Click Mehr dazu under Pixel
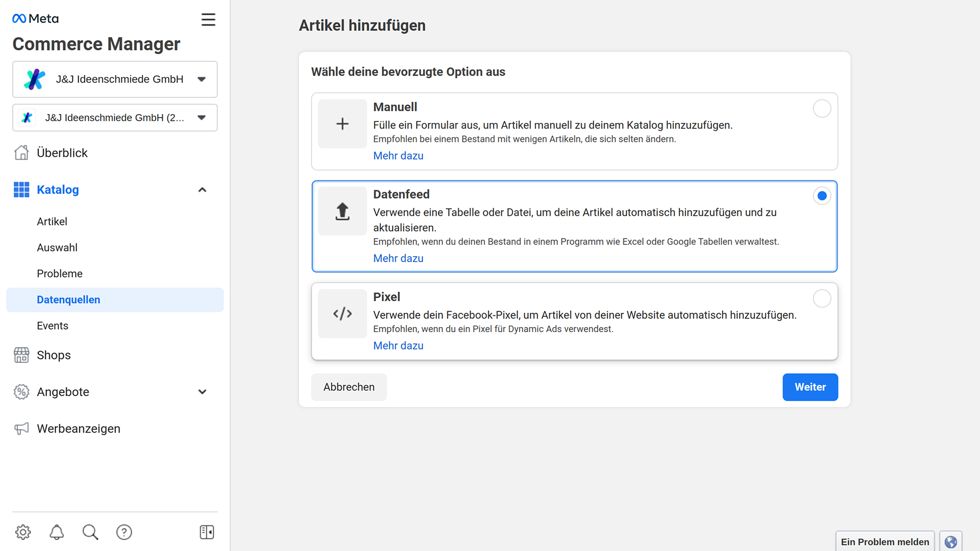980x551 pixels. click(398, 346)
